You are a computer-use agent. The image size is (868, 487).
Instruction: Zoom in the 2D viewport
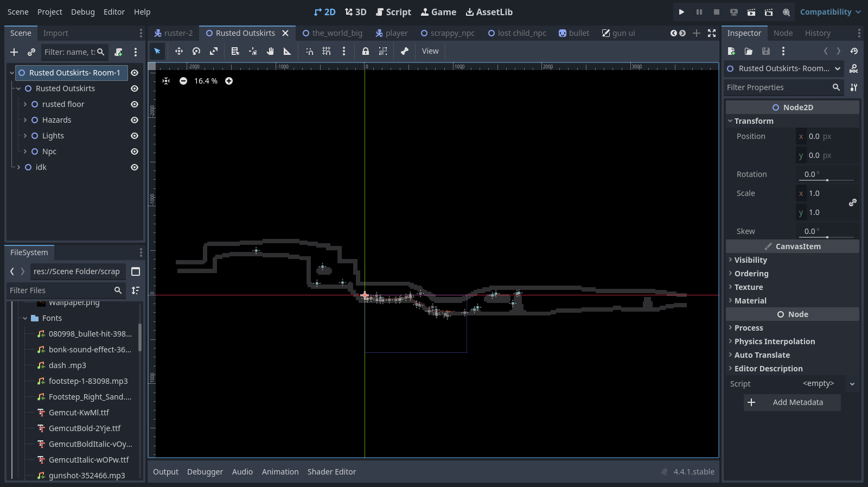tap(229, 81)
